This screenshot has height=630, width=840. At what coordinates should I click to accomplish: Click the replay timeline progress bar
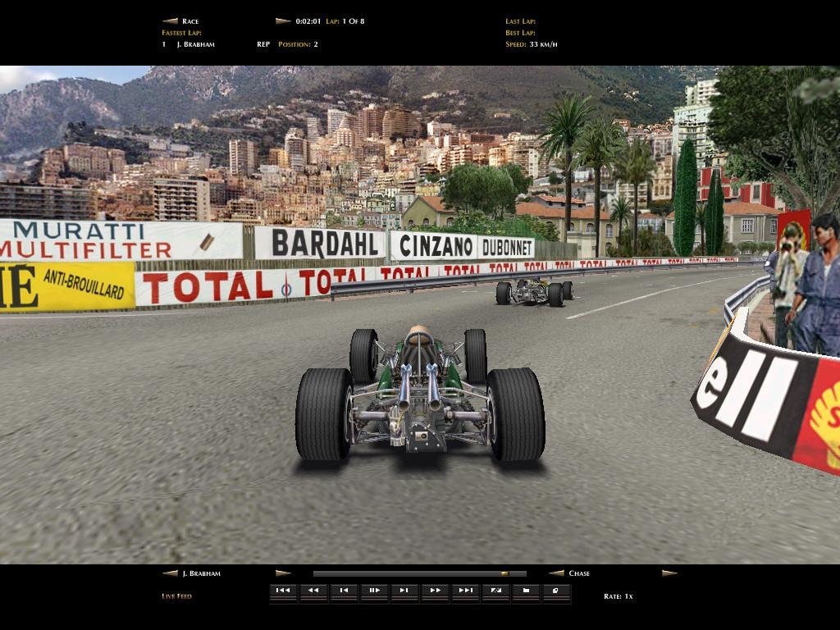[419, 573]
